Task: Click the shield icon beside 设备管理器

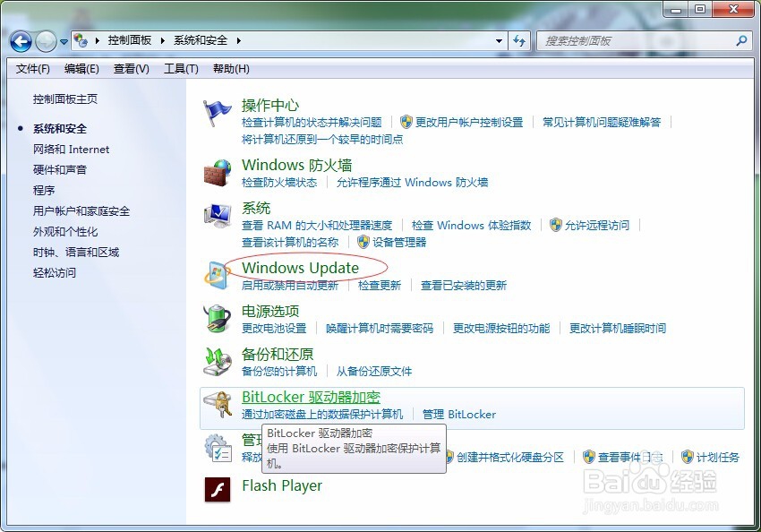Action: click(x=363, y=242)
